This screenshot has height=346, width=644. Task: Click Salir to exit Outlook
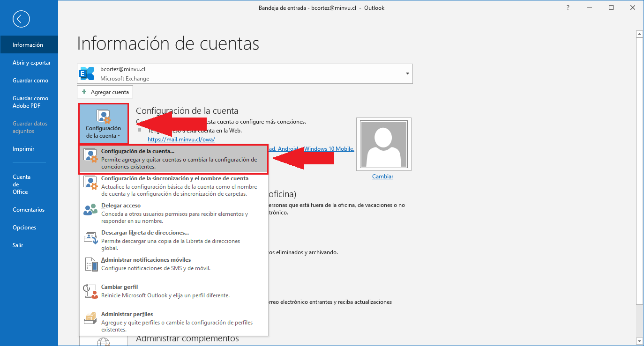click(29, 245)
